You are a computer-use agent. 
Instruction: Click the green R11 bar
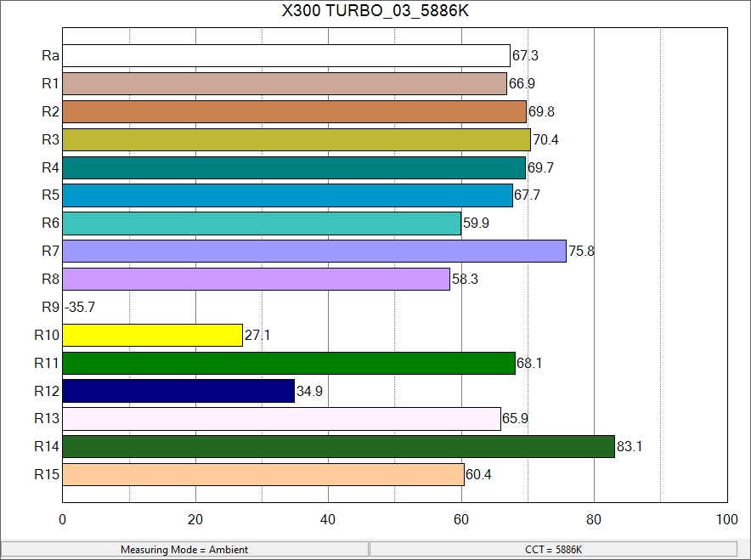pos(289,364)
